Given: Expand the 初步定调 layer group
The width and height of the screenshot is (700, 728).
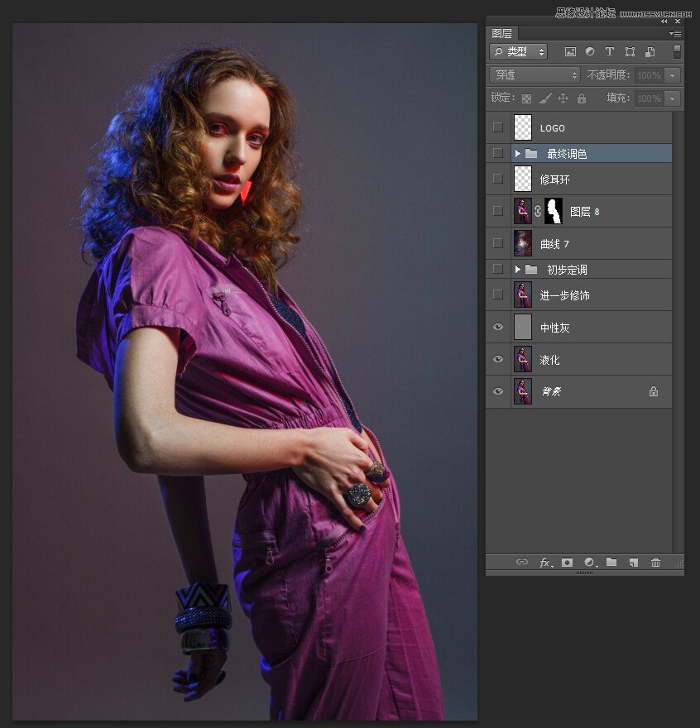Looking at the screenshot, I should tap(518, 270).
